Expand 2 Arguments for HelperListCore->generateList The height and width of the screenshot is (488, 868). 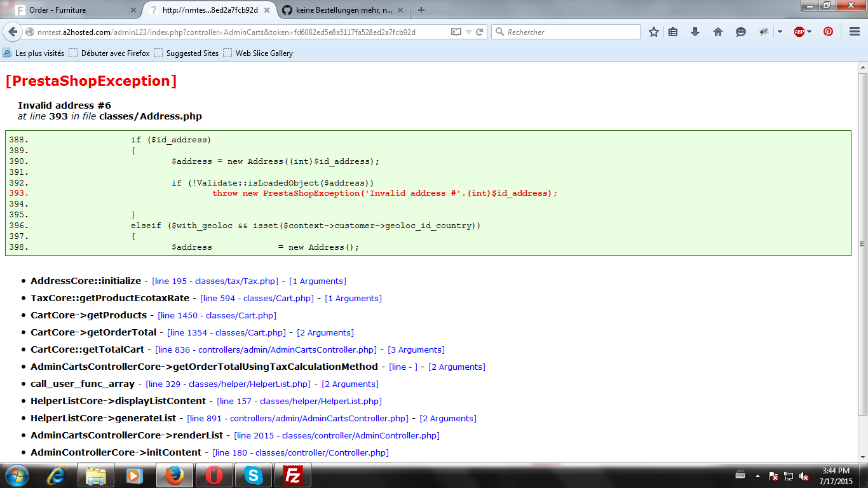tap(448, 418)
